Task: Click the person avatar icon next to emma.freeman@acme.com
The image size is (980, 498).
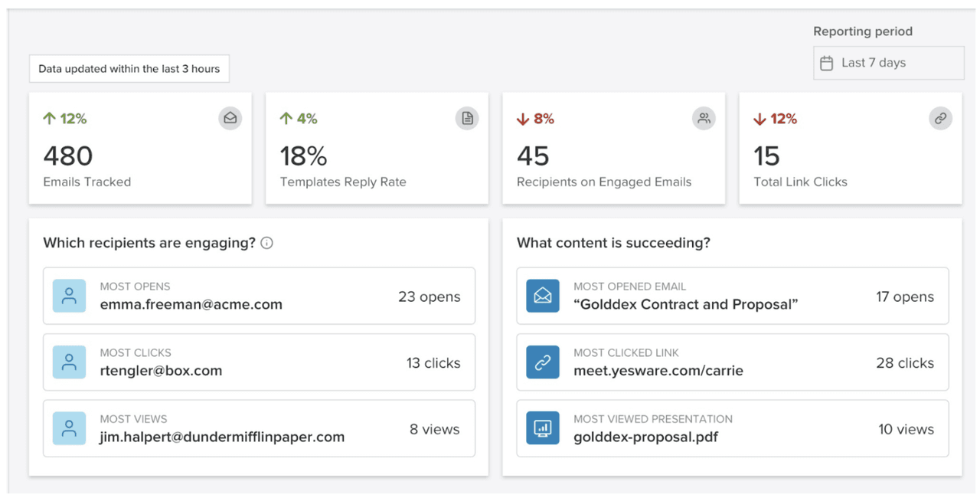Action: pyautogui.click(x=69, y=296)
